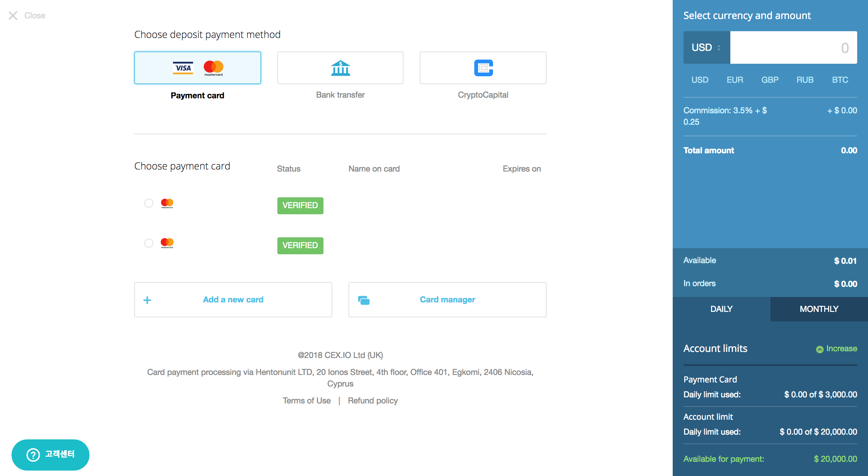Click the Available for payment $ 20,000.00 value

click(x=835, y=459)
